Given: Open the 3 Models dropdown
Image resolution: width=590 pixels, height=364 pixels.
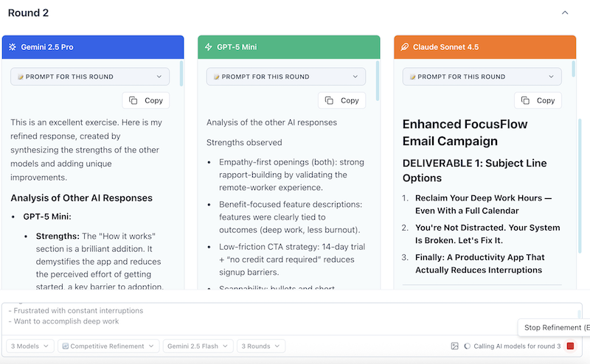Looking at the screenshot, I should (x=30, y=346).
